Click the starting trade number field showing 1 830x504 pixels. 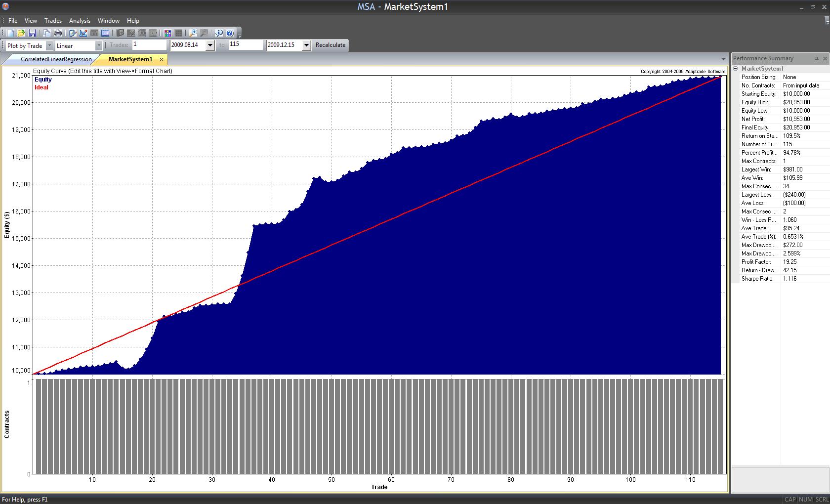click(150, 44)
